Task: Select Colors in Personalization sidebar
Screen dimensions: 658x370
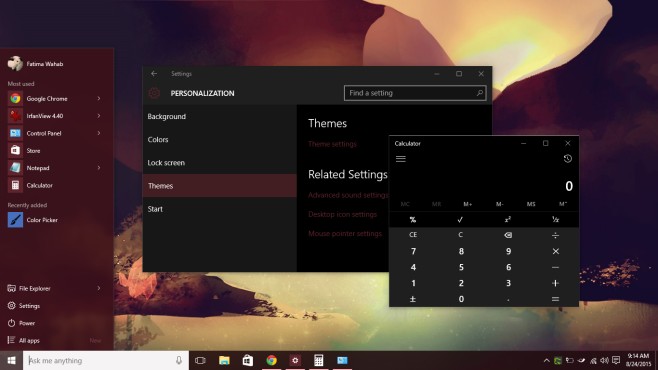Action: [219, 139]
